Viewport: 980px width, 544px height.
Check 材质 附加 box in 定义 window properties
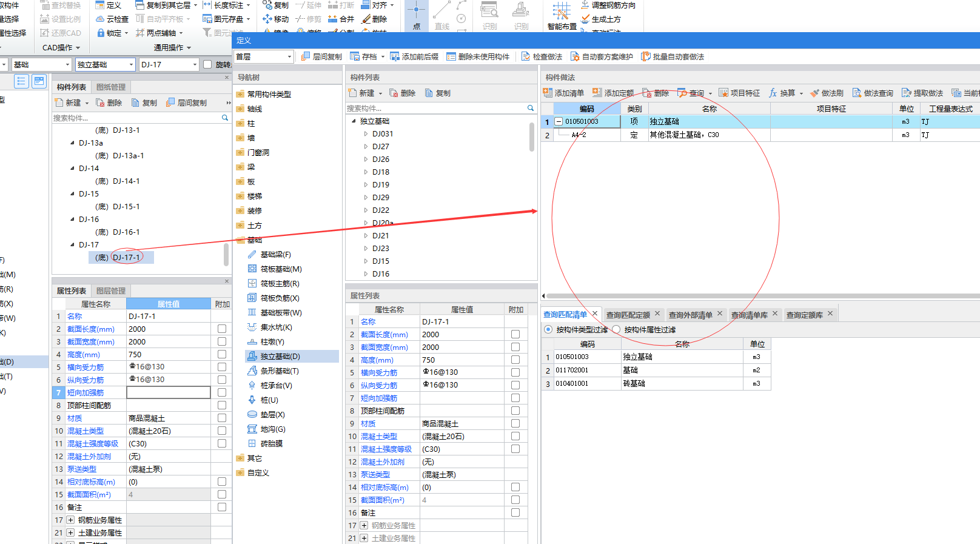pyautogui.click(x=515, y=423)
